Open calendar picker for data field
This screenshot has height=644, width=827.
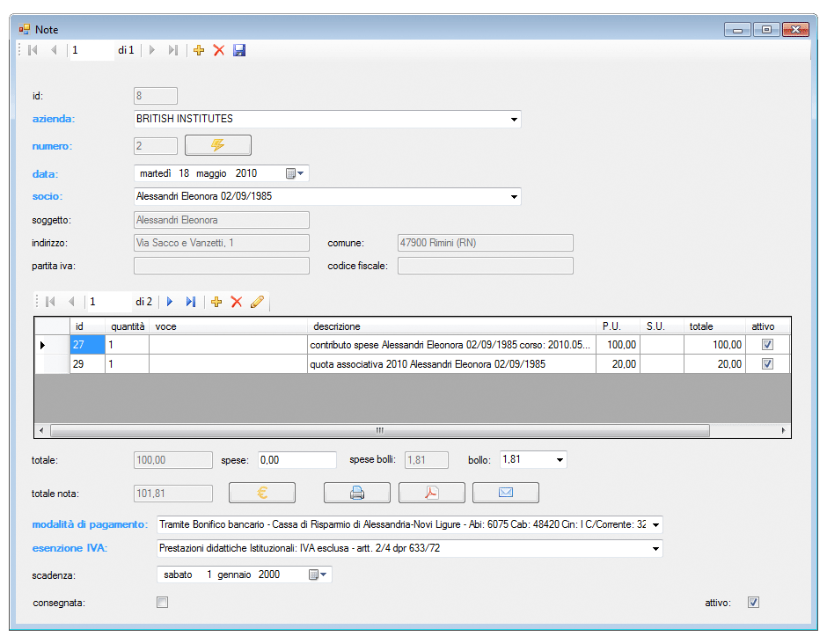coord(295,173)
